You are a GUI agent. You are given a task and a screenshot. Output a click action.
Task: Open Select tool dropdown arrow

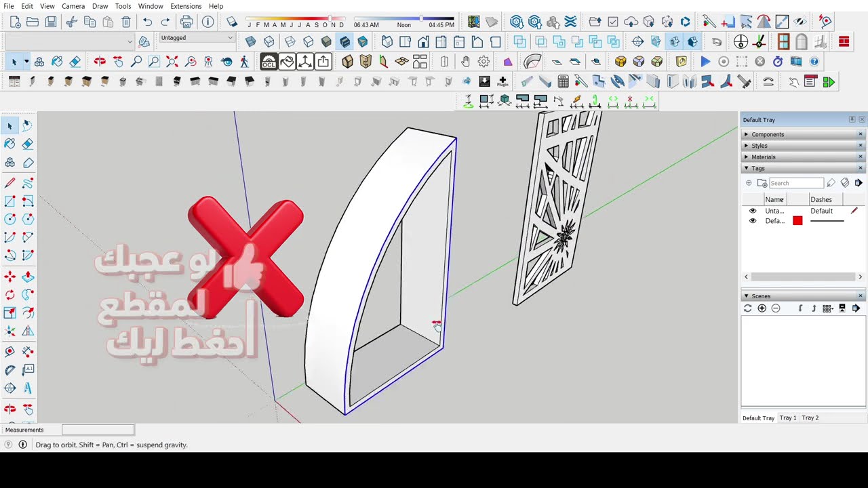[26, 62]
